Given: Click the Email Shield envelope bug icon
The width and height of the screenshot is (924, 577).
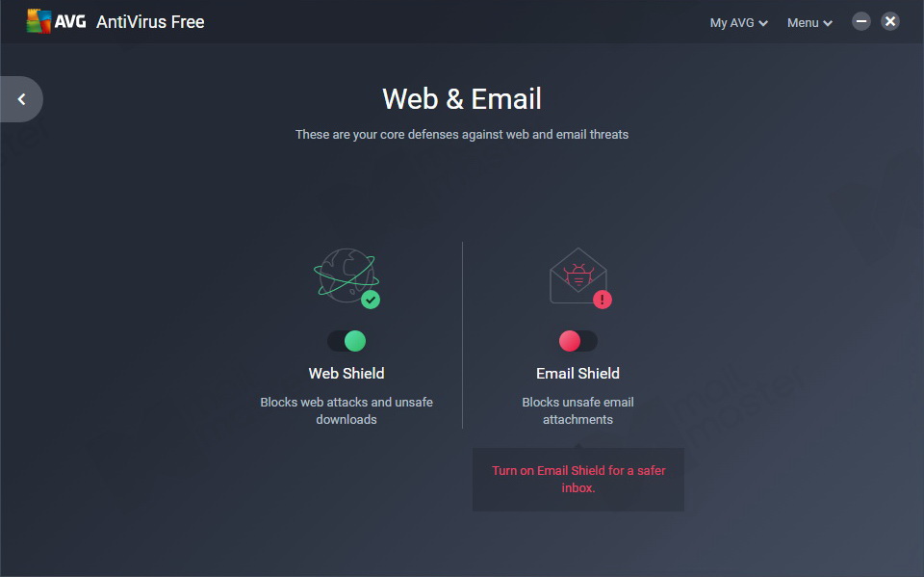Looking at the screenshot, I should tap(578, 275).
